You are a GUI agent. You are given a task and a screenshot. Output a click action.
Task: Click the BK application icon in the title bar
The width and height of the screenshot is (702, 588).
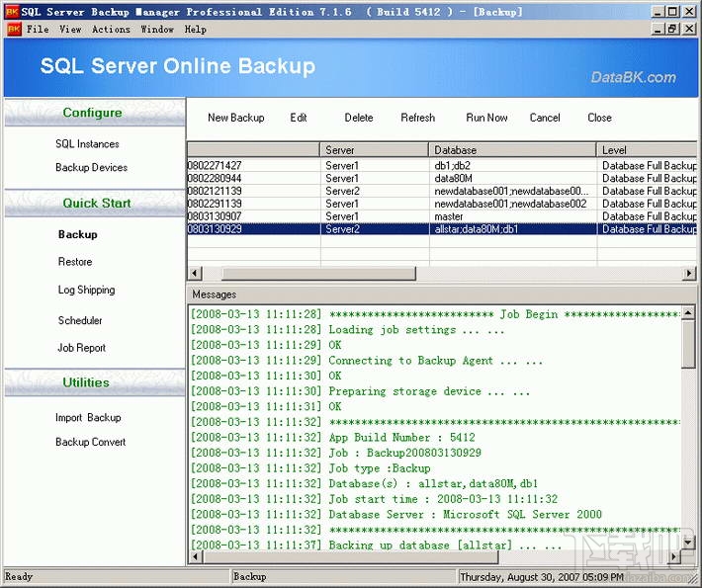[12, 11]
